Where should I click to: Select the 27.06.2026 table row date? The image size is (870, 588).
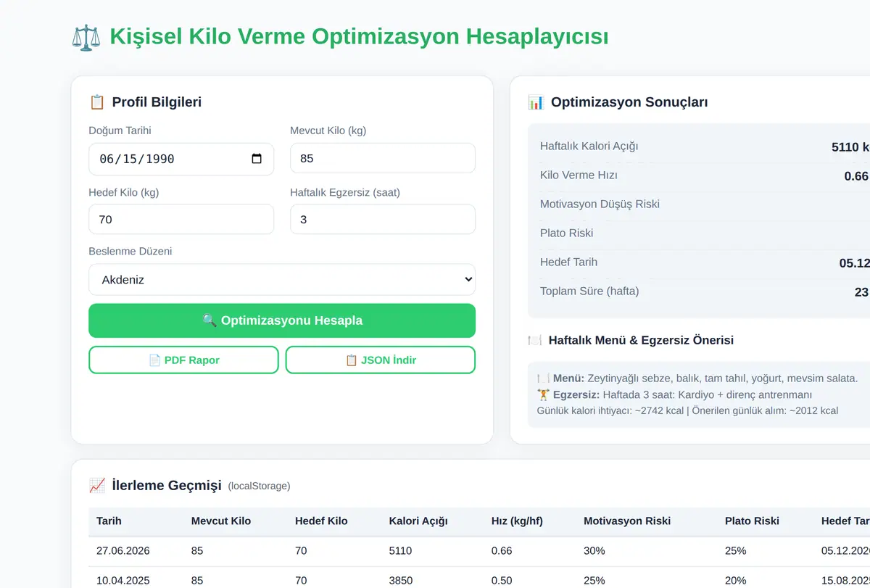pos(123,551)
